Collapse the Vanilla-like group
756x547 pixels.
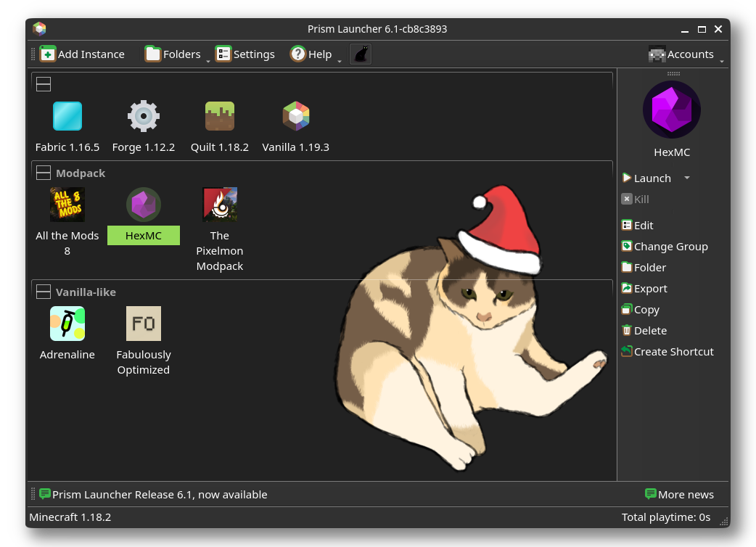click(x=44, y=292)
